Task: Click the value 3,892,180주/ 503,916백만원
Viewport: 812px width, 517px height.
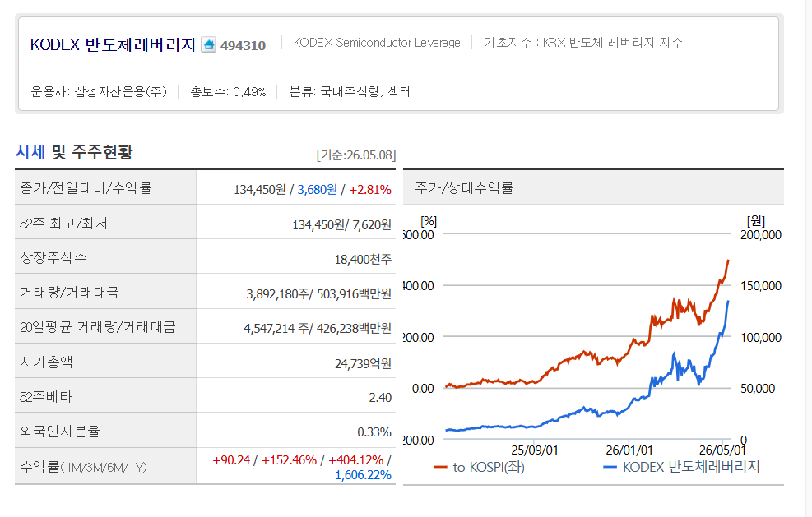Action: pyautogui.click(x=319, y=294)
